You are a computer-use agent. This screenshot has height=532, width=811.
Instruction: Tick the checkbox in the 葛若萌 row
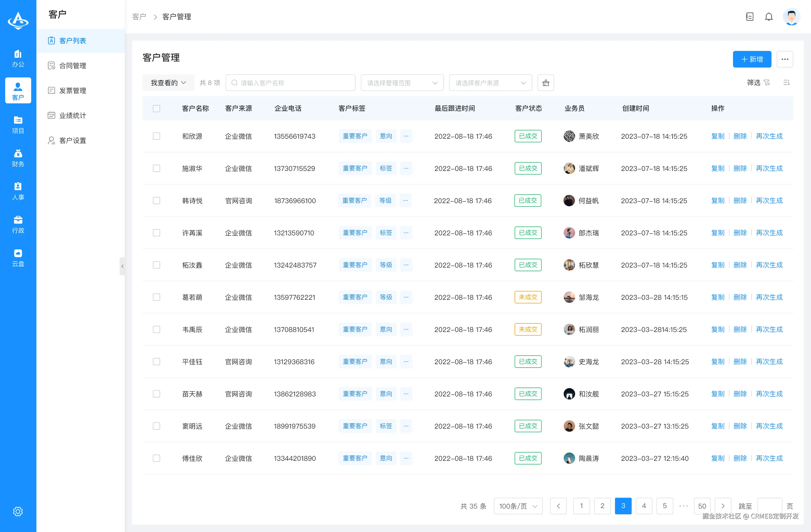(x=156, y=297)
